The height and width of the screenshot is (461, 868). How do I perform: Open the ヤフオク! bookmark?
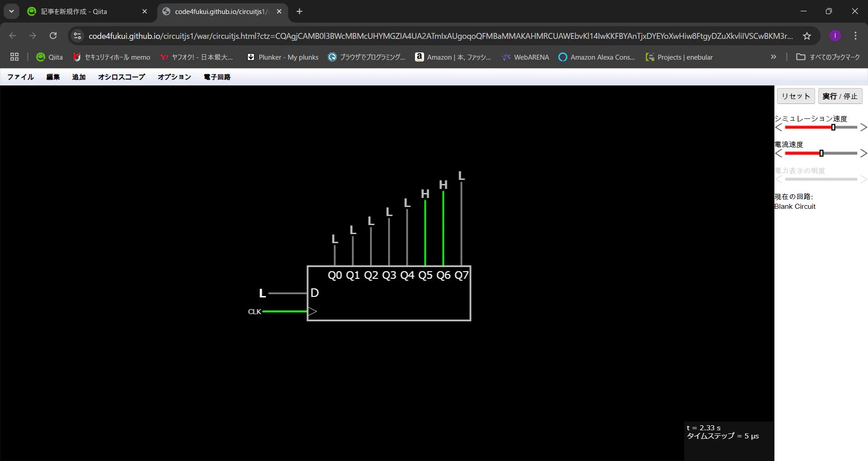coord(196,57)
